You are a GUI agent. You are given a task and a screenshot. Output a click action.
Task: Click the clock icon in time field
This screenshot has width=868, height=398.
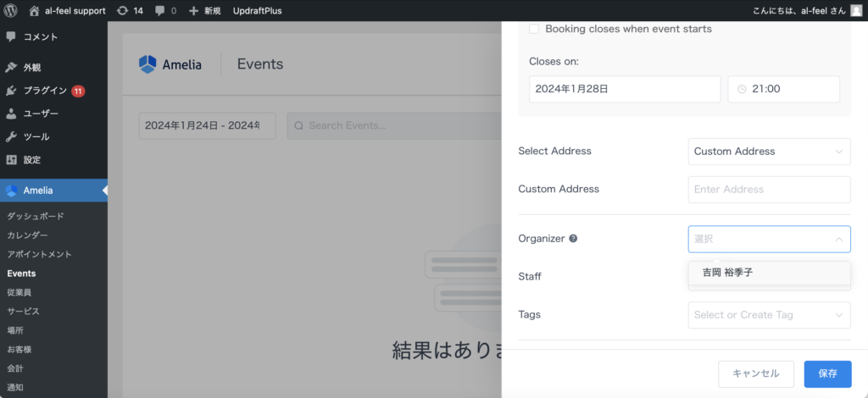click(743, 89)
